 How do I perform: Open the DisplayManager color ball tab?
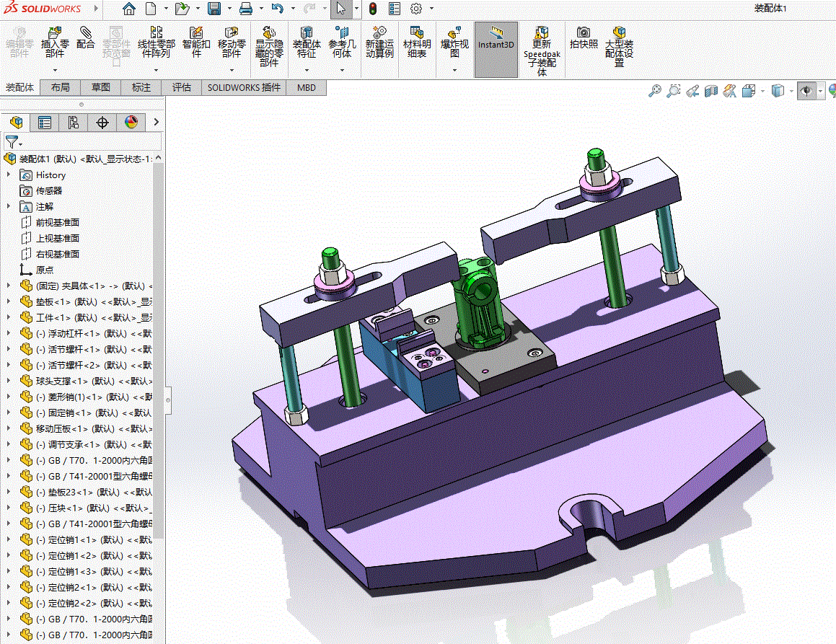tap(131, 123)
